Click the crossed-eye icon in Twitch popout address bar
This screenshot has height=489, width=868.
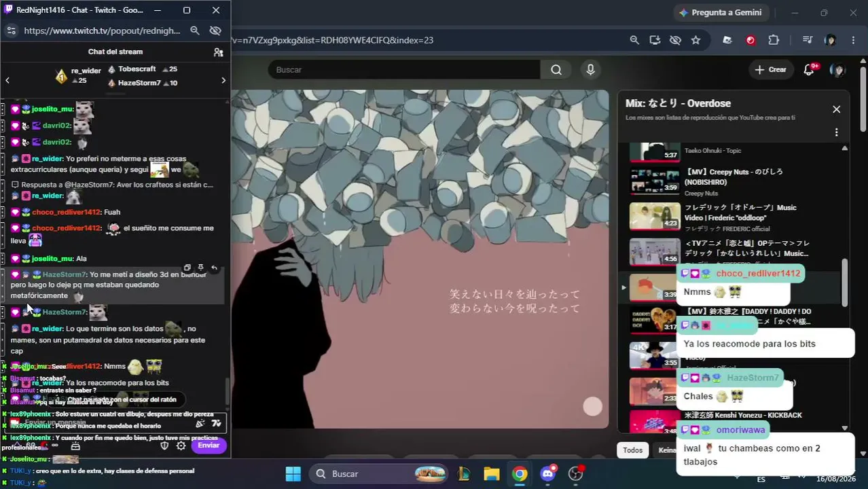point(216,31)
